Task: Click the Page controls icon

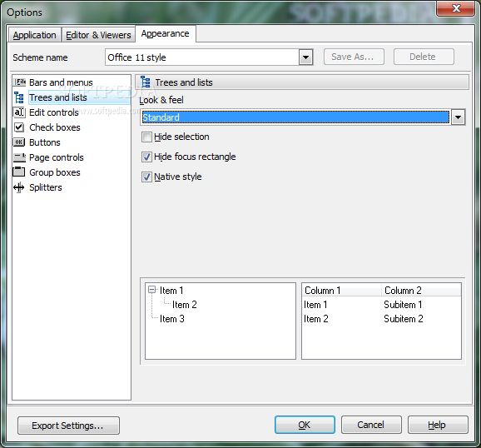Action: pos(19,157)
